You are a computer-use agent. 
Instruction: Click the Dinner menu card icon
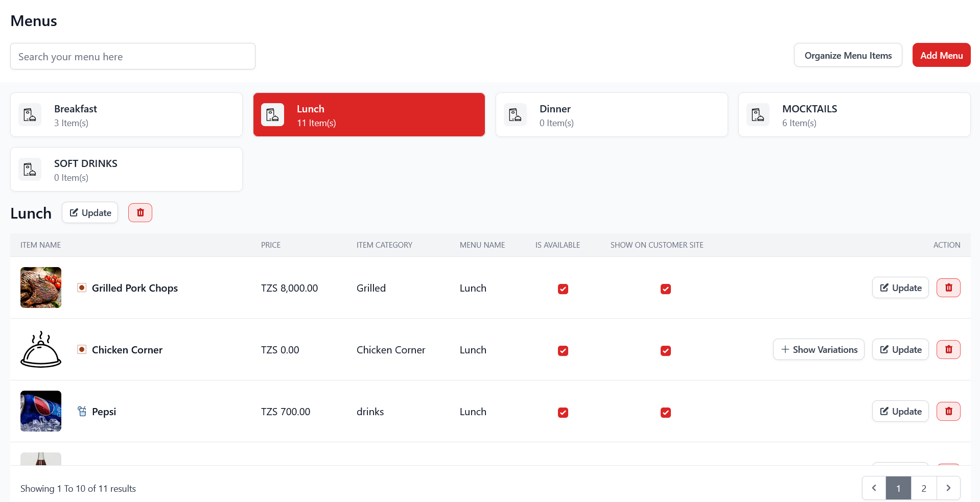click(x=515, y=115)
